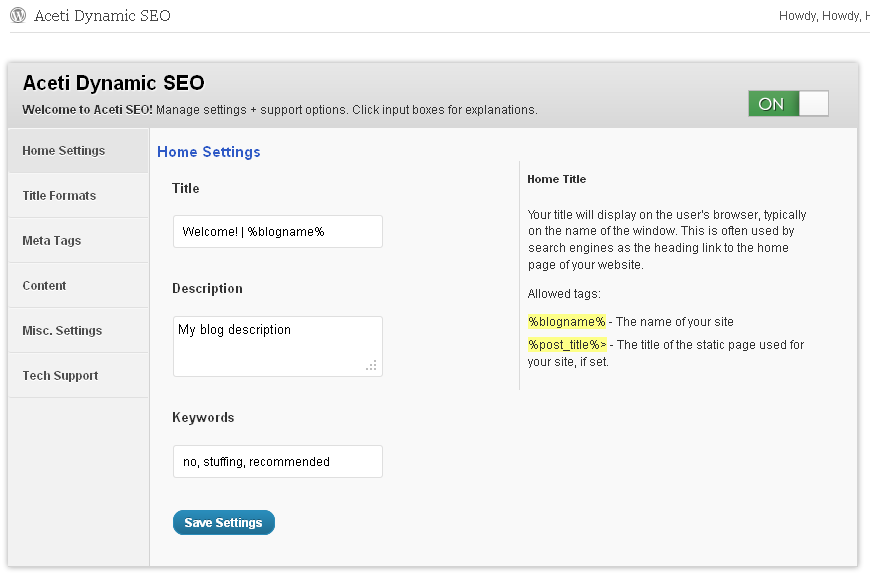Viewport: 870px width, 577px height.
Task: Open the Meta Tags tab
Action: coord(78,240)
